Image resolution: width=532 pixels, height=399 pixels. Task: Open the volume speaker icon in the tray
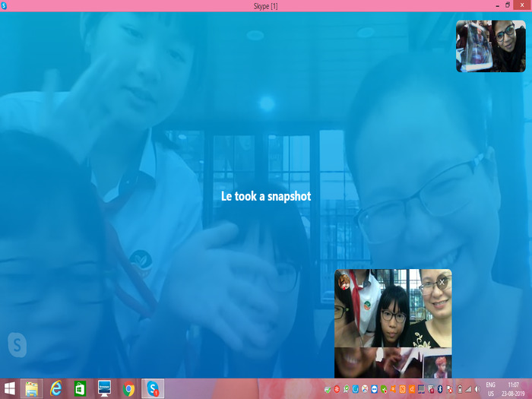pyautogui.click(x=478, y=389)
